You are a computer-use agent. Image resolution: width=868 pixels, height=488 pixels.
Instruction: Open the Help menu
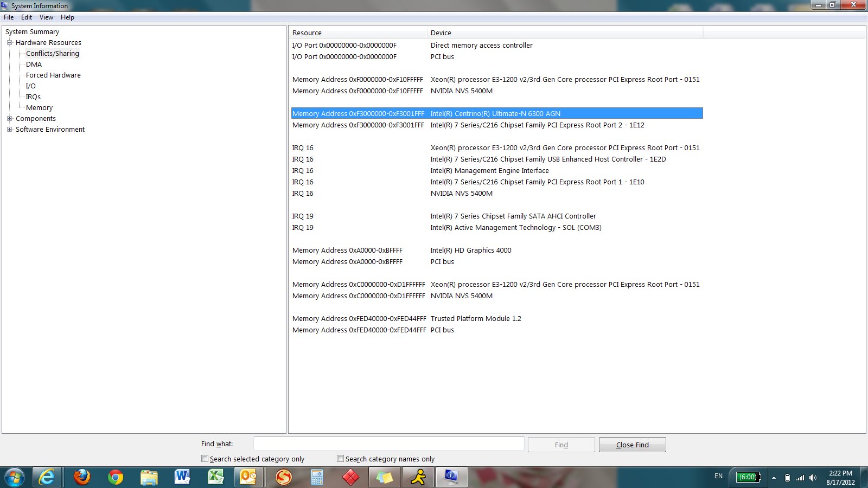(x=67, y=17)
